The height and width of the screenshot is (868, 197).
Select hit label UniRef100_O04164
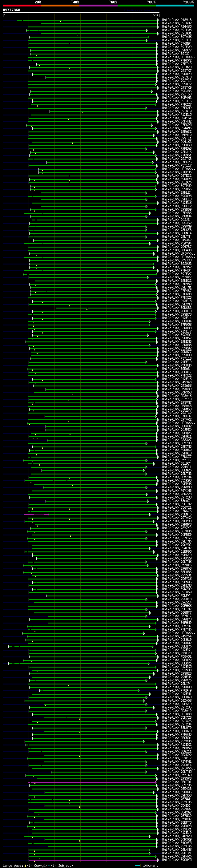click(177, 118)
